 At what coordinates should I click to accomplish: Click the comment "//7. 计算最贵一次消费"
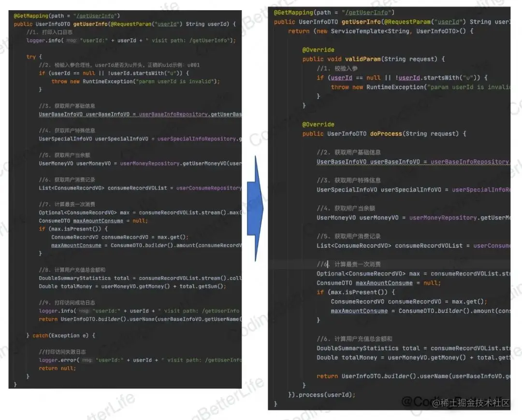pyautogui.click(x=67, y=204)
